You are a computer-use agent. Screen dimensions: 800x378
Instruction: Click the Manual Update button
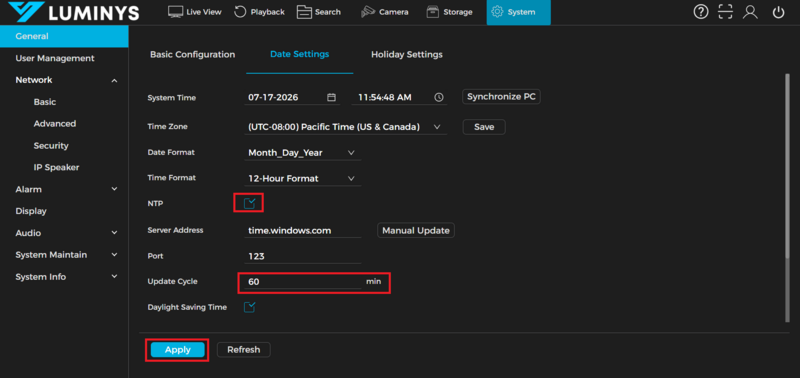pos(416,231)
